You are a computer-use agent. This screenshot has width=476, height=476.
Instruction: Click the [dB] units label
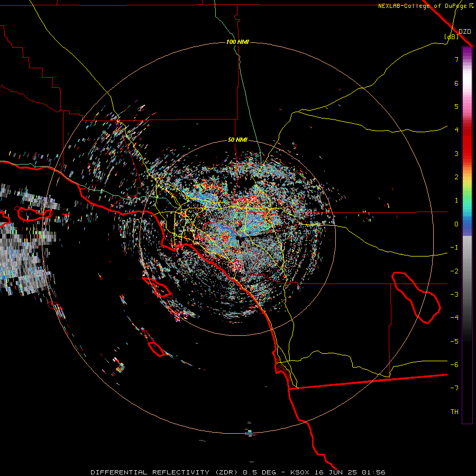(x=452, y=37)
